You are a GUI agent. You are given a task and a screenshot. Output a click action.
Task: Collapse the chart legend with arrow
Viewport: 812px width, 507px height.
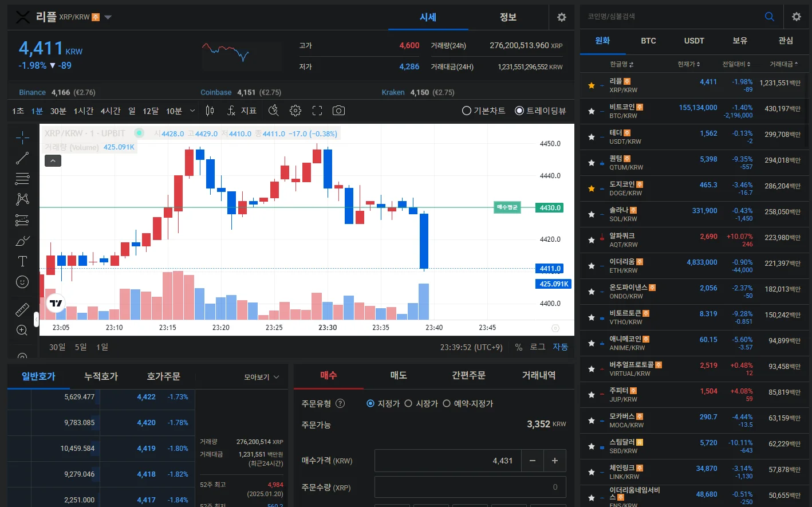pyautogui.click(x=53, y=161)
